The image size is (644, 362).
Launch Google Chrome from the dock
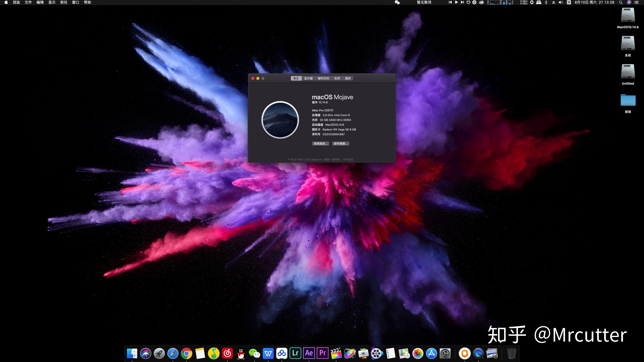coord(187,354)
